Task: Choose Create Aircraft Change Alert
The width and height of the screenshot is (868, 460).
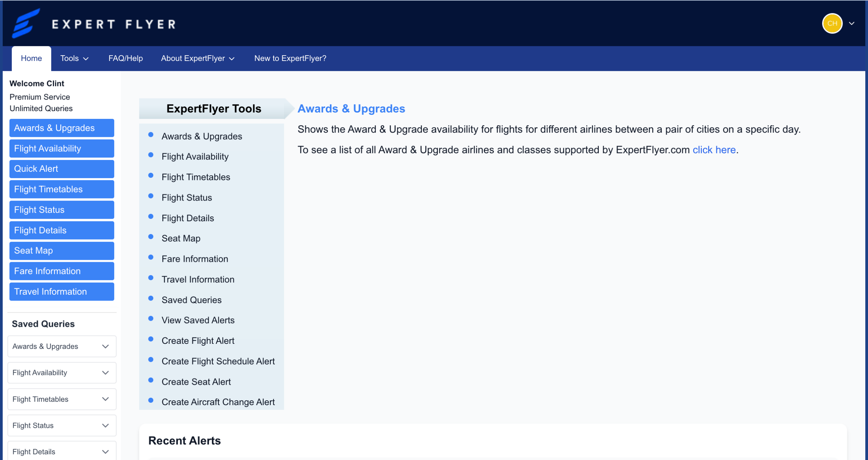Action: point(218,402)
